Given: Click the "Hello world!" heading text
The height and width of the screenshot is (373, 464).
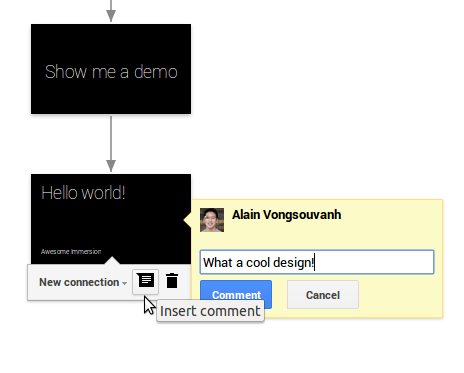Looking at the screenshot, I should pos(83,193).
